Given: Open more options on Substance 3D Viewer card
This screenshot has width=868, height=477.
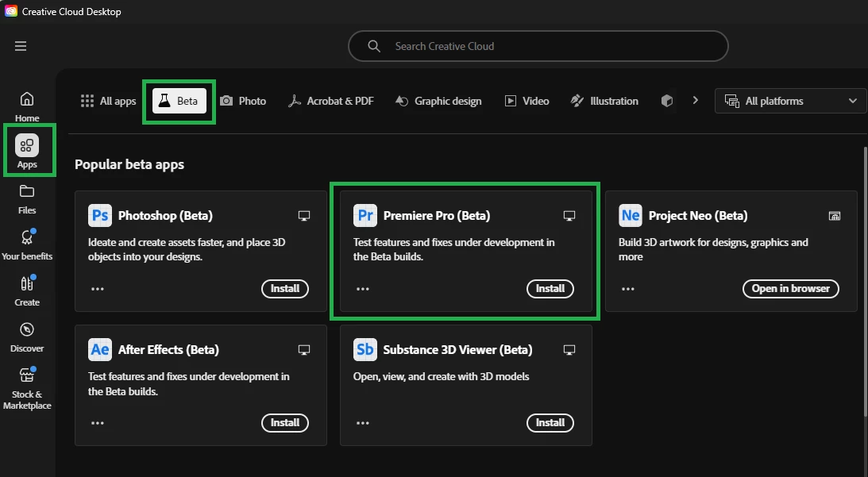Looking at the screenshot, I should [x=363, y=423].
